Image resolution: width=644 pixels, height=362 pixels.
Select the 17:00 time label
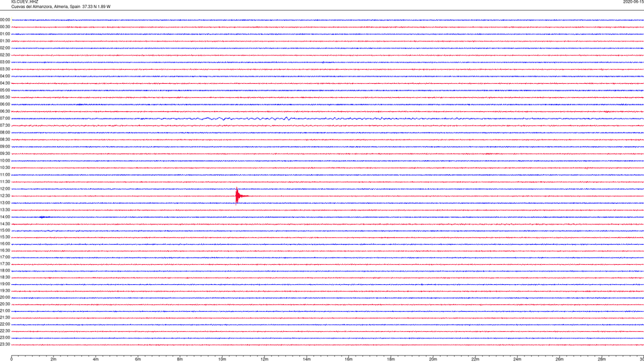pos(5,257)
